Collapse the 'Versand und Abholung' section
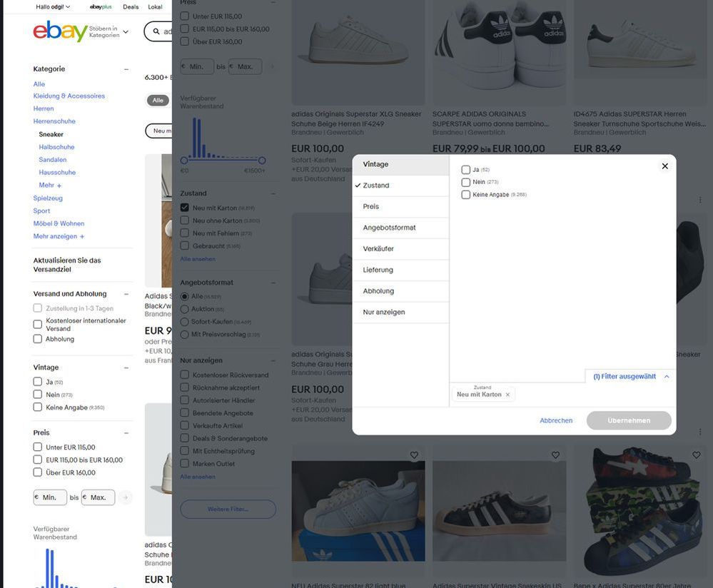The height and width of the screenshot is (588, 713). (126, 294)
